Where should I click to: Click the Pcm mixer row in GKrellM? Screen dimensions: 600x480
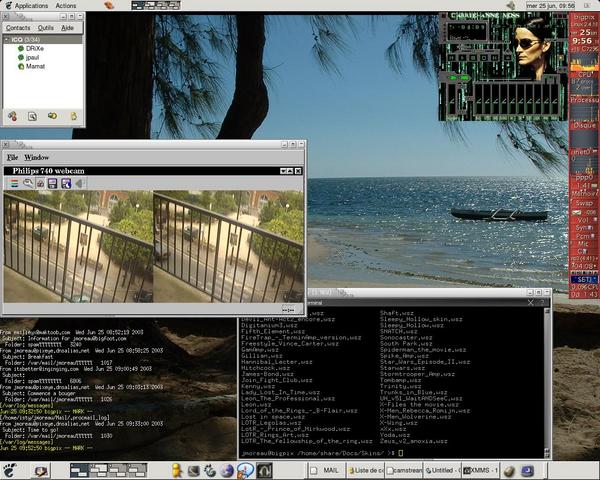point(584,236)
